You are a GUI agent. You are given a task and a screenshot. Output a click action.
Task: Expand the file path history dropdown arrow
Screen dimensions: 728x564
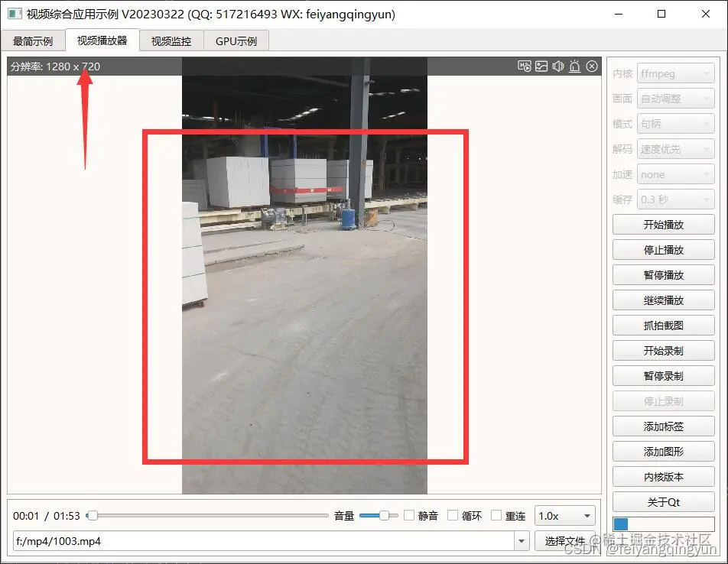(522, 541)
